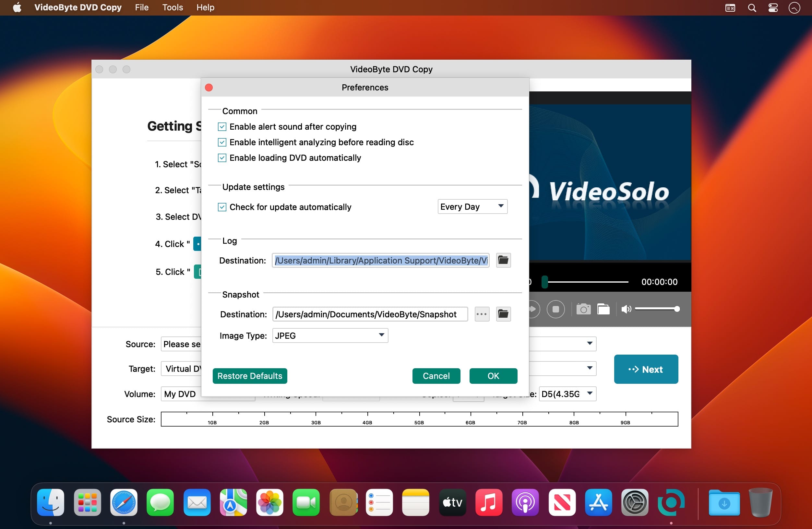Screen dimensions: 812x529
Task: Take a snapshot with the camera icon
Action: point(583,309)
